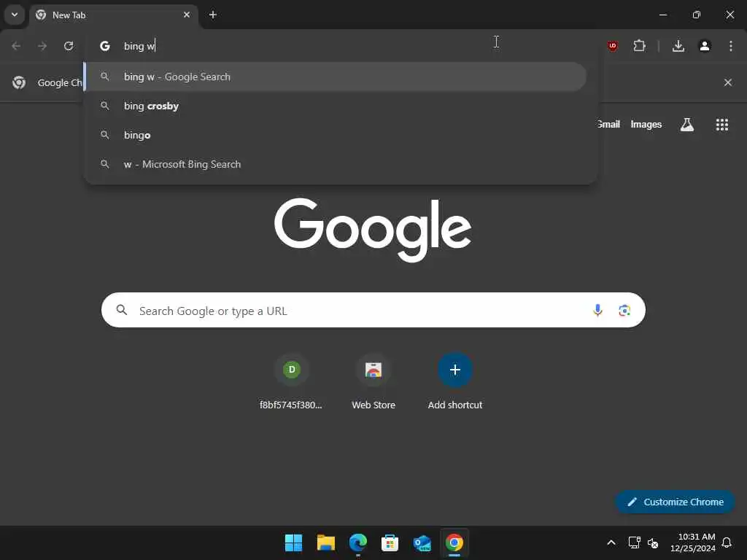
Task: Open Microsoft Store from taskbar
Action: (390, 542)
